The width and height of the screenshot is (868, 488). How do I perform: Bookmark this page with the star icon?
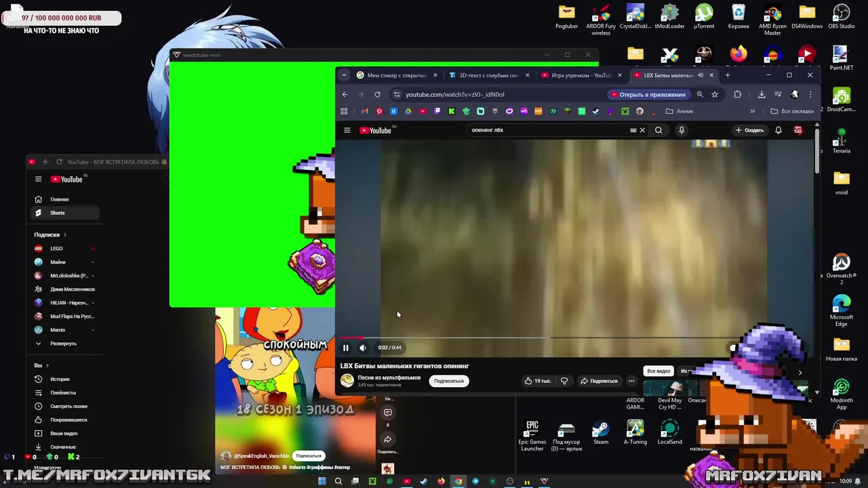point(715,94)
